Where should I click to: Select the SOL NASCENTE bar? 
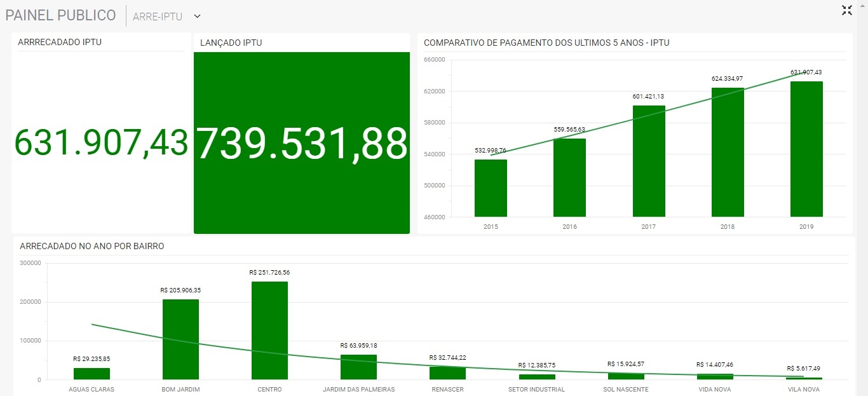626,376
